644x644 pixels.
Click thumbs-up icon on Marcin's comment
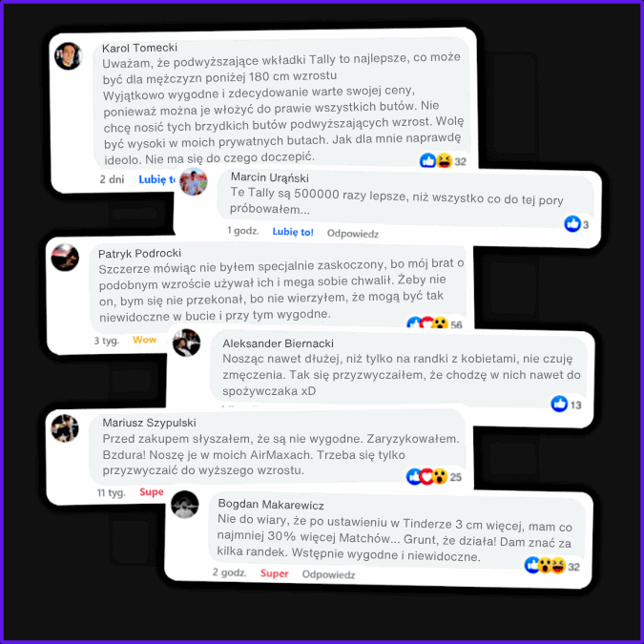point(572,224)
